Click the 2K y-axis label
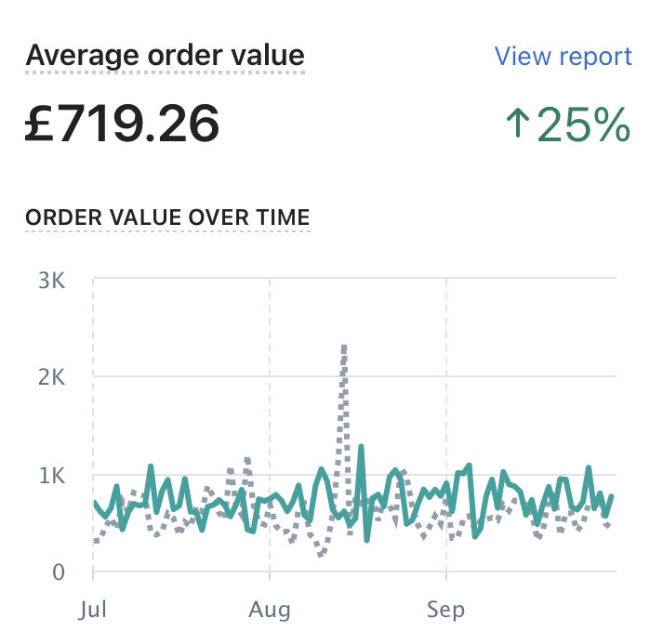Viewport: 650px width, 644px height. [x=51, y=377]
